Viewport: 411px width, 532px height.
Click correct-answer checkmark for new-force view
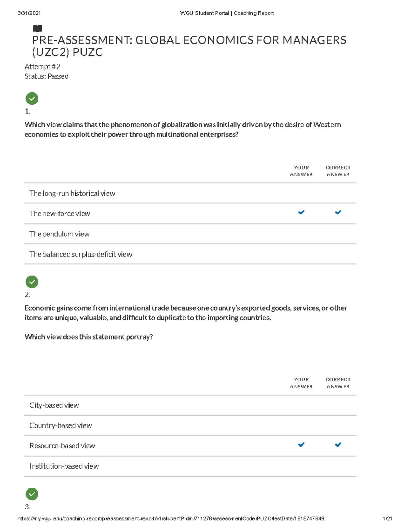(338, 212)
